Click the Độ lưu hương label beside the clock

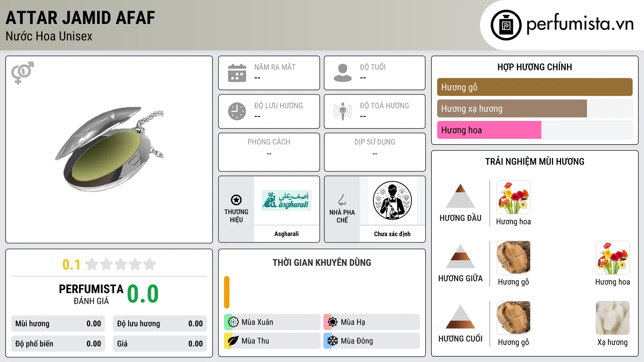pyautogui.click(x=279, y=106)
